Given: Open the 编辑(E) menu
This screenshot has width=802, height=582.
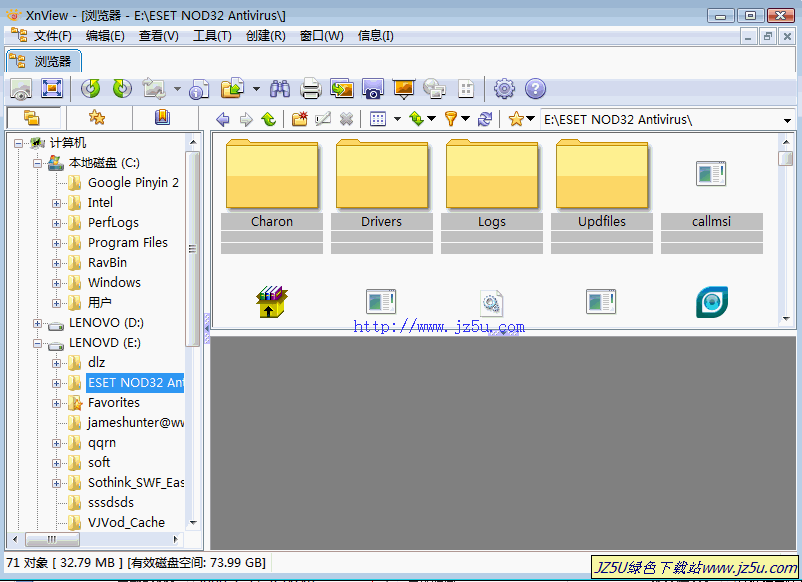Looking at the screenshot, I should tap(105, 36).
